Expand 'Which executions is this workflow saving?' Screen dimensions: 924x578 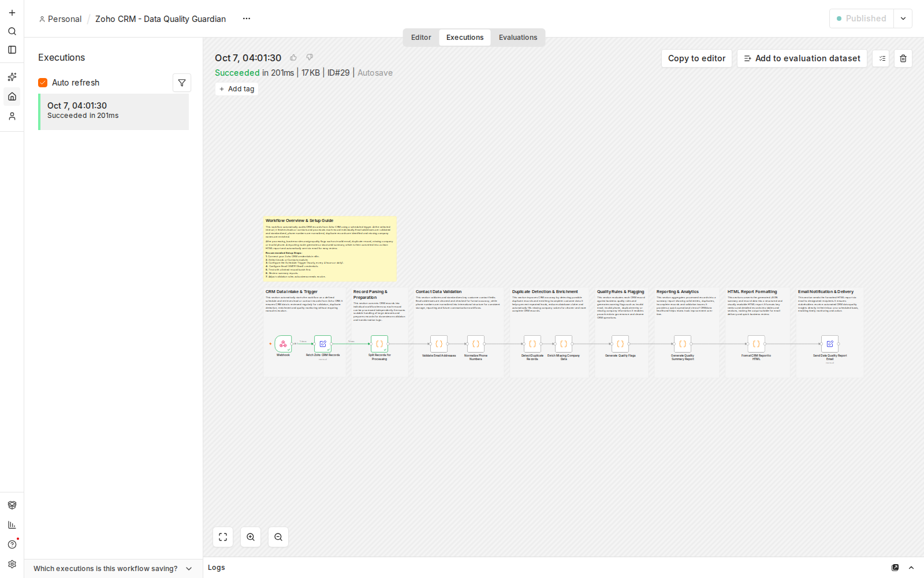click(113, 569)
